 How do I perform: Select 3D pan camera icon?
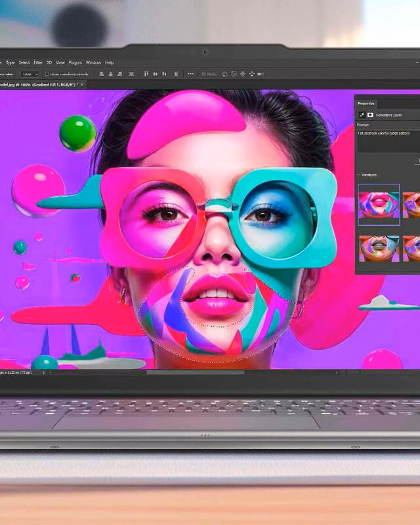point(243,74)
